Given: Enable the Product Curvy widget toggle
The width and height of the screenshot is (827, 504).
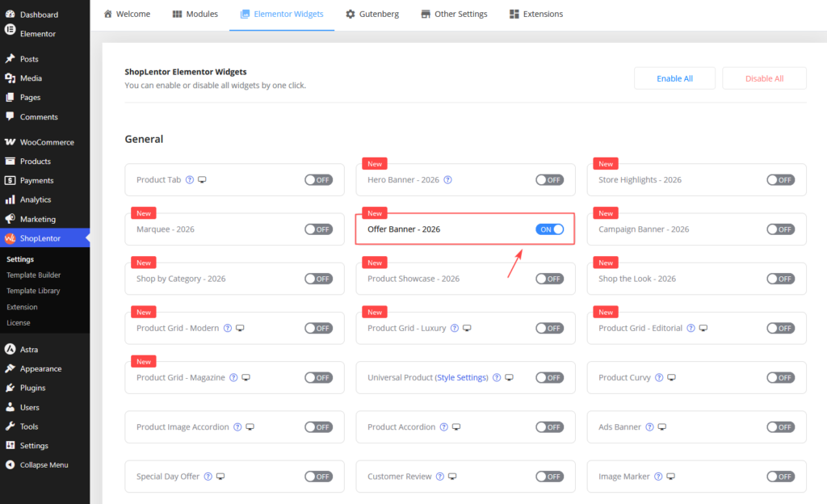Looking at the screenshot, I should pyautogui.click(x=781, y=377).
